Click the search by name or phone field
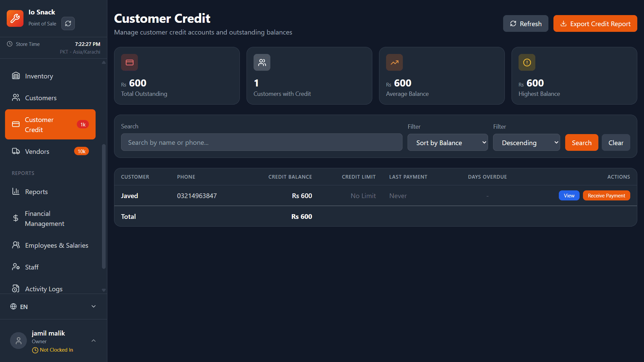The height and width of the screenshot is (362, 644). [x=261, y=142]
